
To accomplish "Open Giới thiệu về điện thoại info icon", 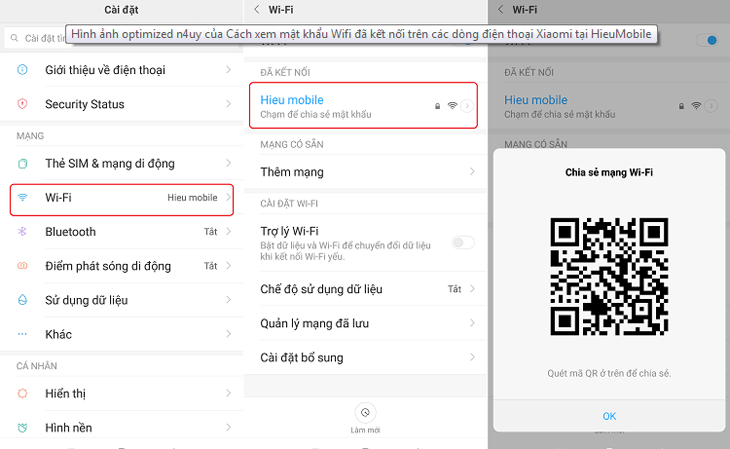I will pos(22,70).
